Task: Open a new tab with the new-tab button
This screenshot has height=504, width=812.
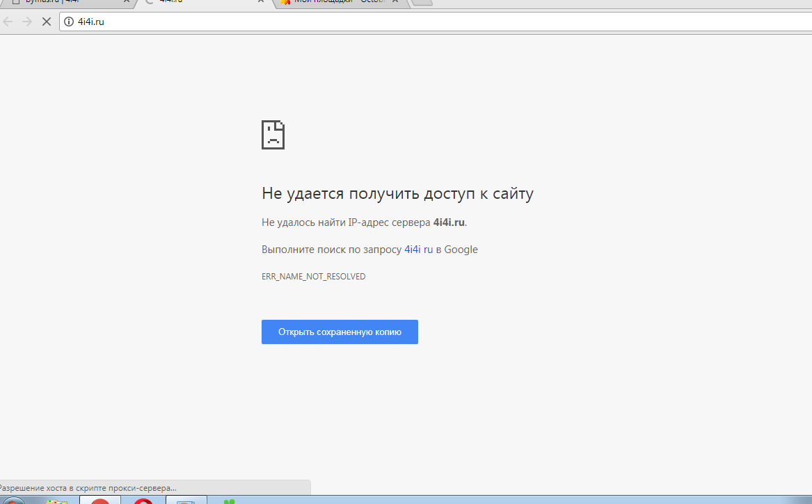Action: [x=422, y=2]
